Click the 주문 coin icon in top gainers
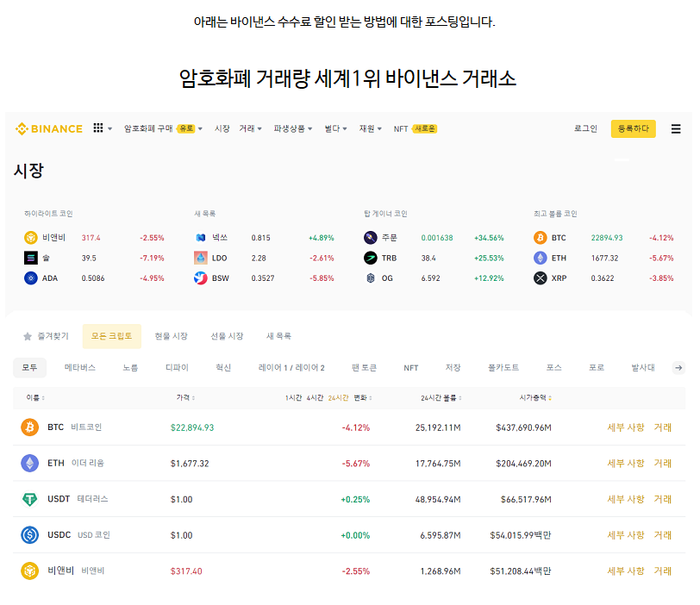This screenshot has height=605, width=700. click(x=371, y=238)
